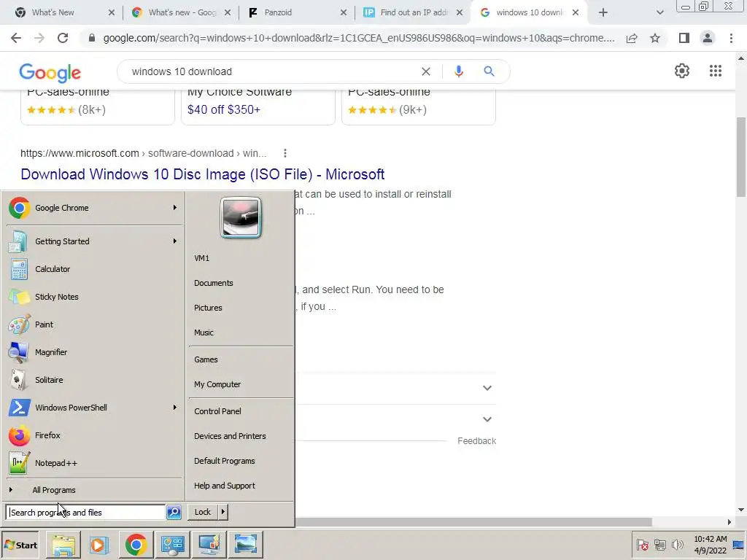Open the Google apps grid

716,71
